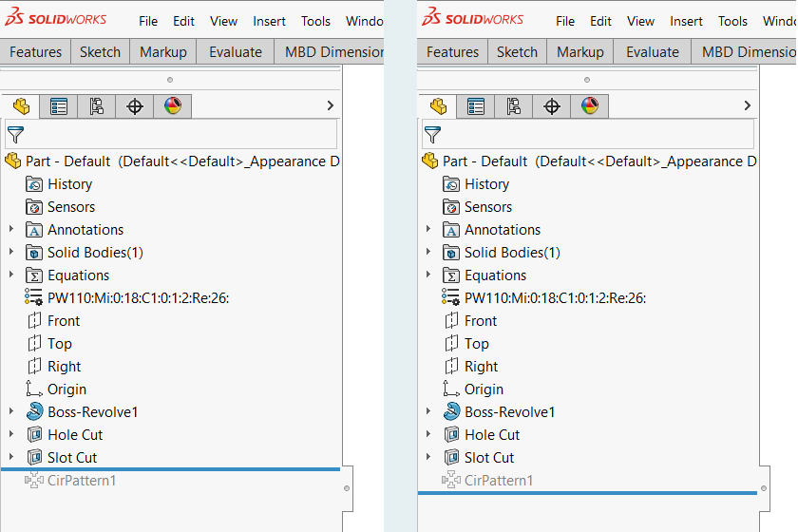The image size is (798, 532).
Task: Click the filter funnel icon in the left panel
Action: click(15, 134)
